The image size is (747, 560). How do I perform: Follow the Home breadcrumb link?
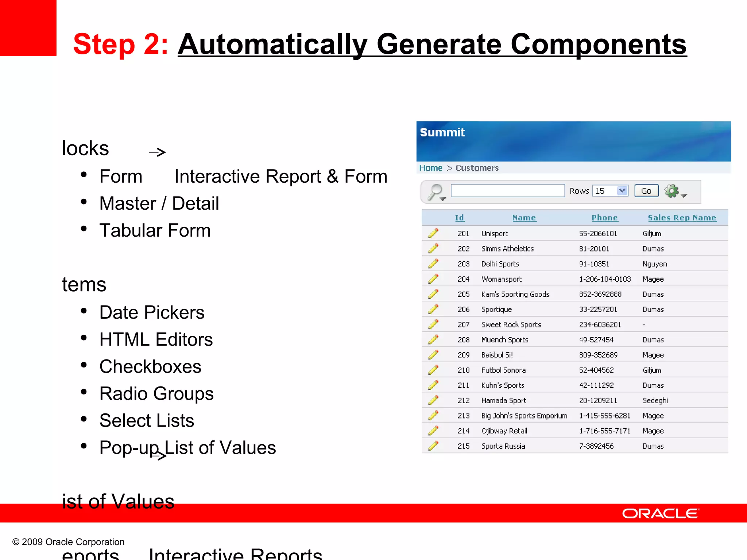tap(430, 168)
